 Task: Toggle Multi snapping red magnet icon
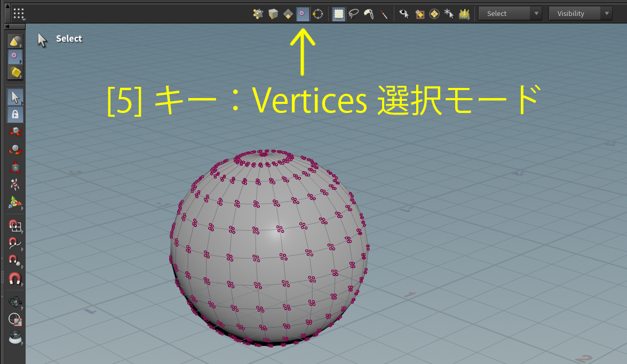tap(15, 279)
